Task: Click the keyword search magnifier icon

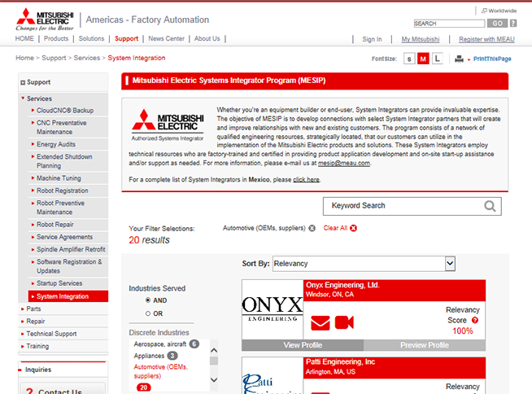Action: [491, 206]
